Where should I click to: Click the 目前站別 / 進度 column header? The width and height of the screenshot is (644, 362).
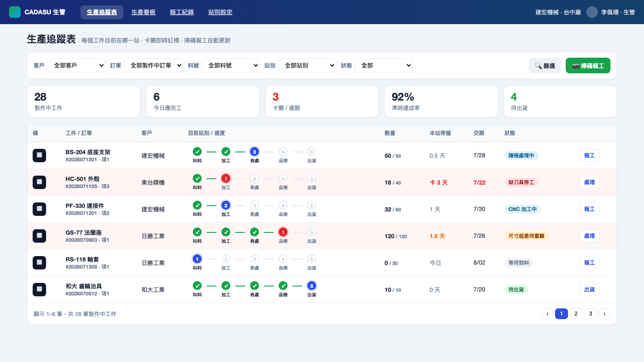(x=207, y=133)
